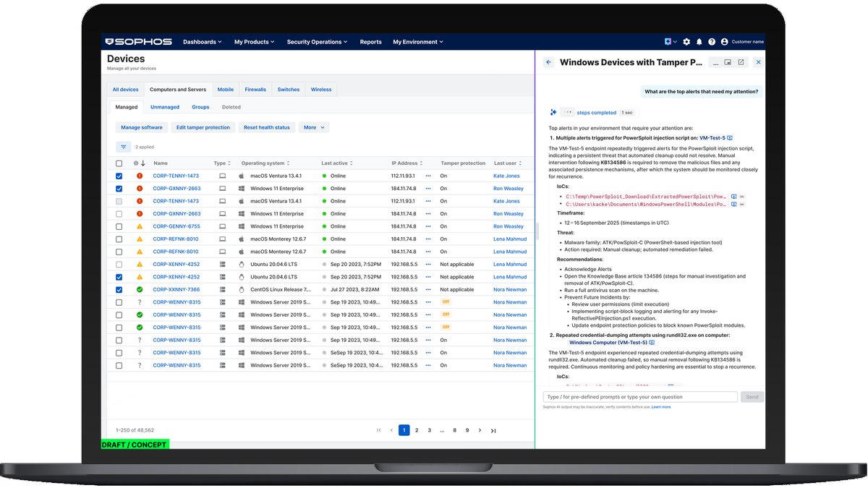The width and height of the screenshot is (868, 488).
Task: Open IP address ellipsis for CORP-GENNY-6755
Action: (427, 226)
